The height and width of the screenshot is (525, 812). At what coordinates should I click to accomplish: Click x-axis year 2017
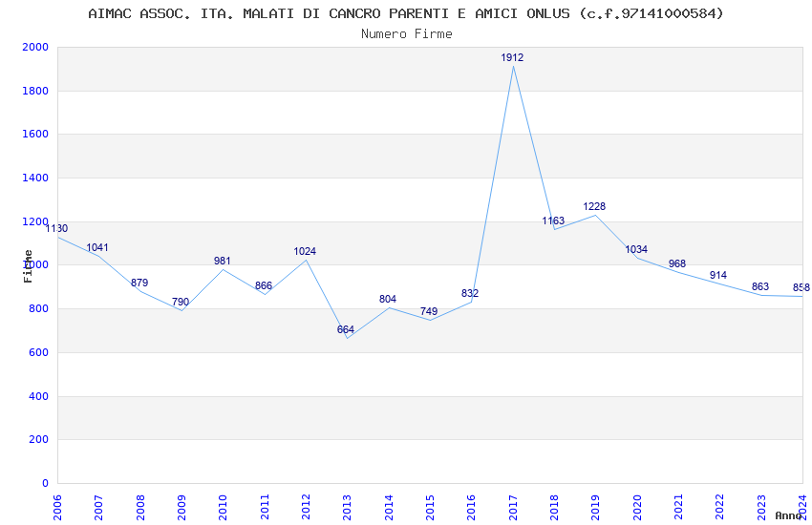point(513,507)
